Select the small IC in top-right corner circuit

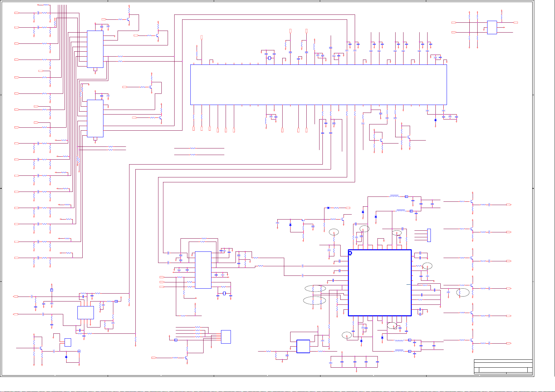click(x=492, y=27)
